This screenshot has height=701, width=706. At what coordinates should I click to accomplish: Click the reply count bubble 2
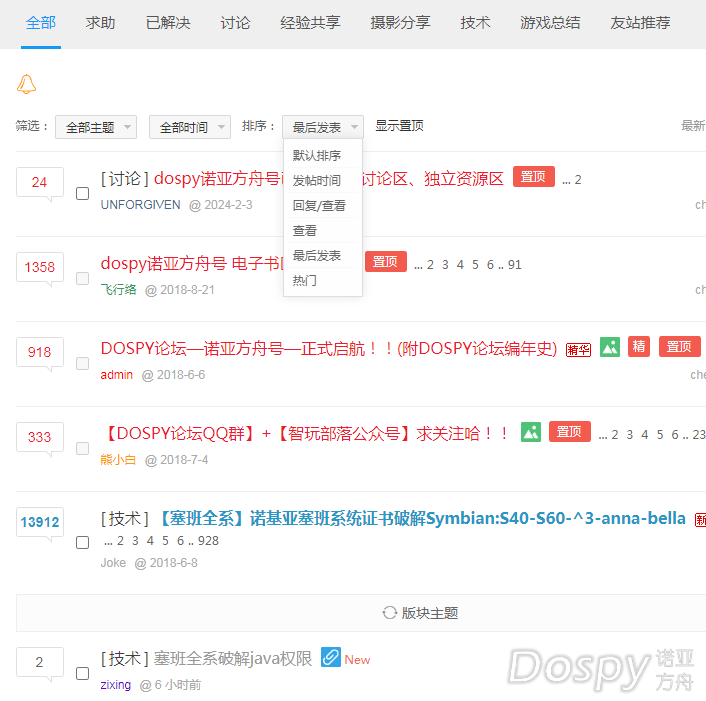40,662
